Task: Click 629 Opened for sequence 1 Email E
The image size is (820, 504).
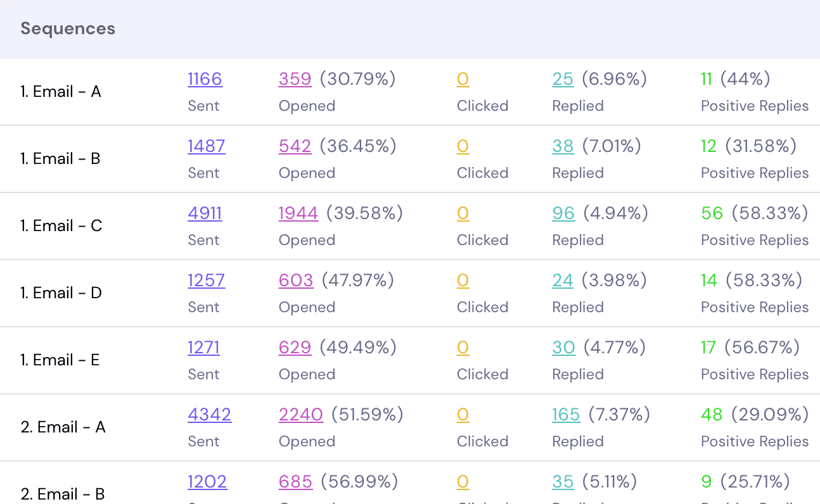Action: pos(295,347)
